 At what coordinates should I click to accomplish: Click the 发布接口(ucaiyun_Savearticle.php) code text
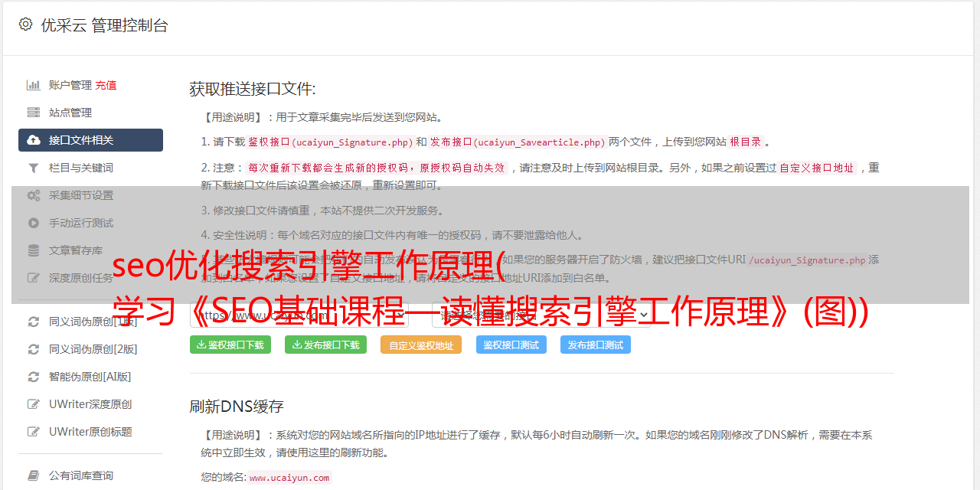[x=518, y=142]
